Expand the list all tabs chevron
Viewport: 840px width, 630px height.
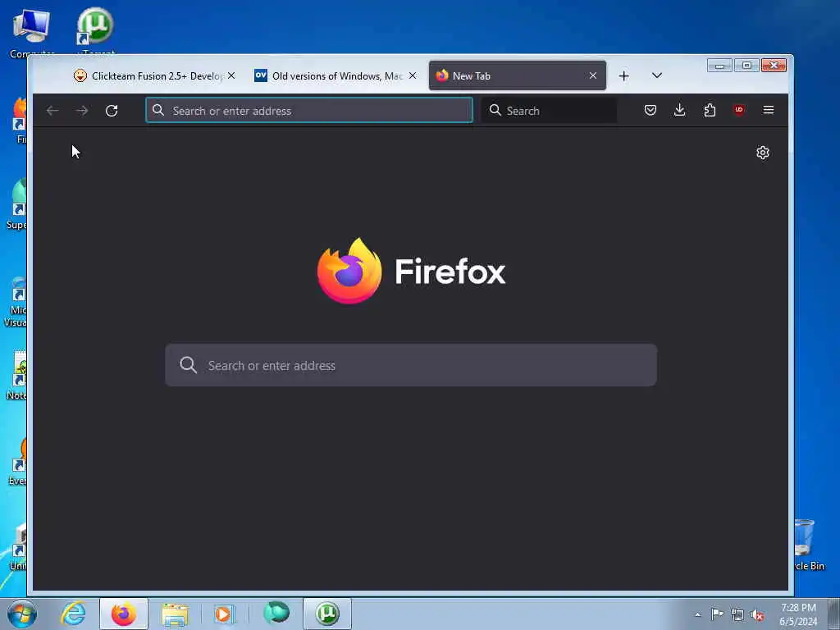[x=657, y=75]
